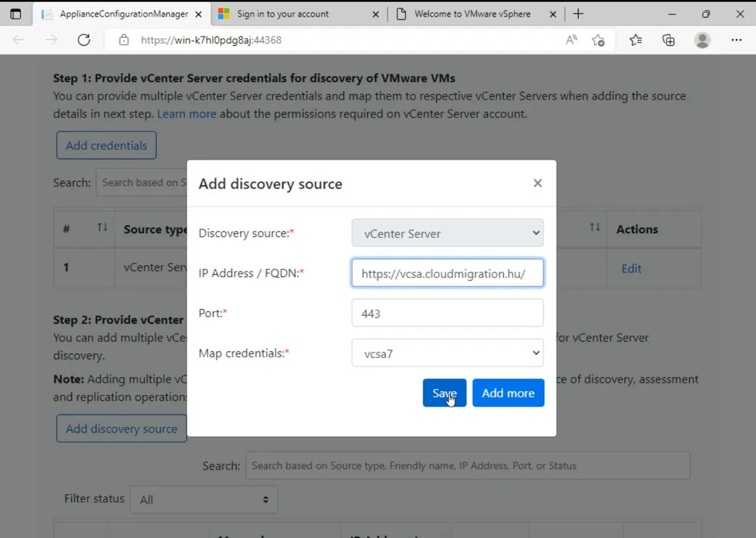
Task: Close the ApplianceConfigurationManager tab
Action: pos(198,14)
